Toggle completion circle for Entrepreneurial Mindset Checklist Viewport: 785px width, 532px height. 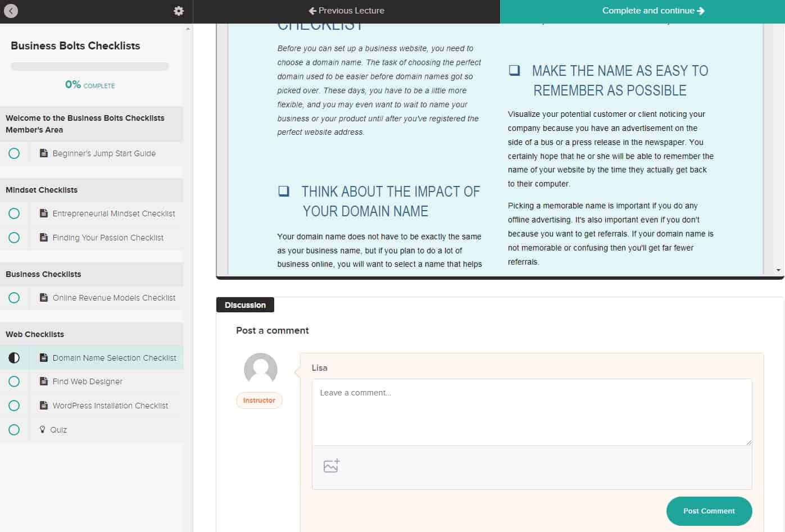(x=14, y=213)
